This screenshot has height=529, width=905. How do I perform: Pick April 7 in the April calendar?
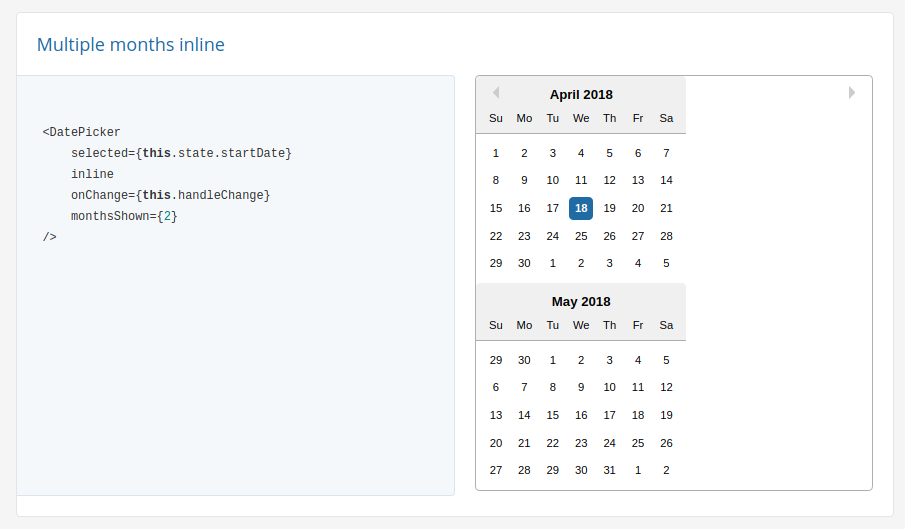coord(666,153)
